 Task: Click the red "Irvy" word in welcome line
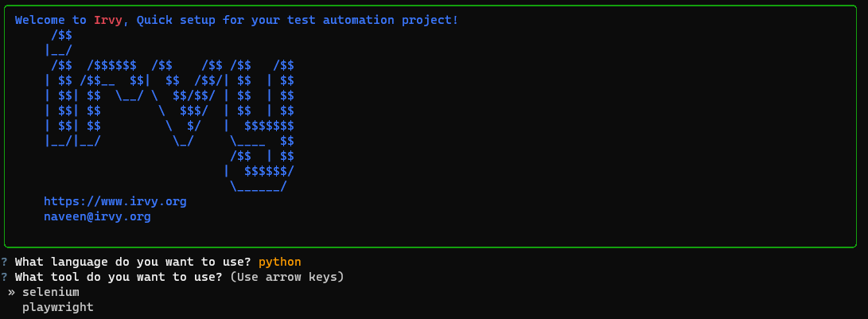pyautogui.click(x=107, y=20)
